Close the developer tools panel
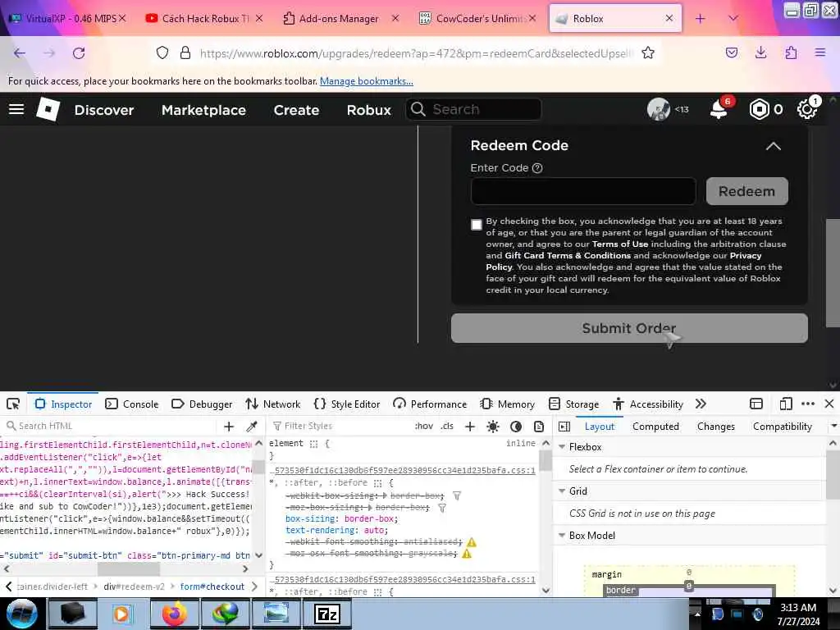 829,404
